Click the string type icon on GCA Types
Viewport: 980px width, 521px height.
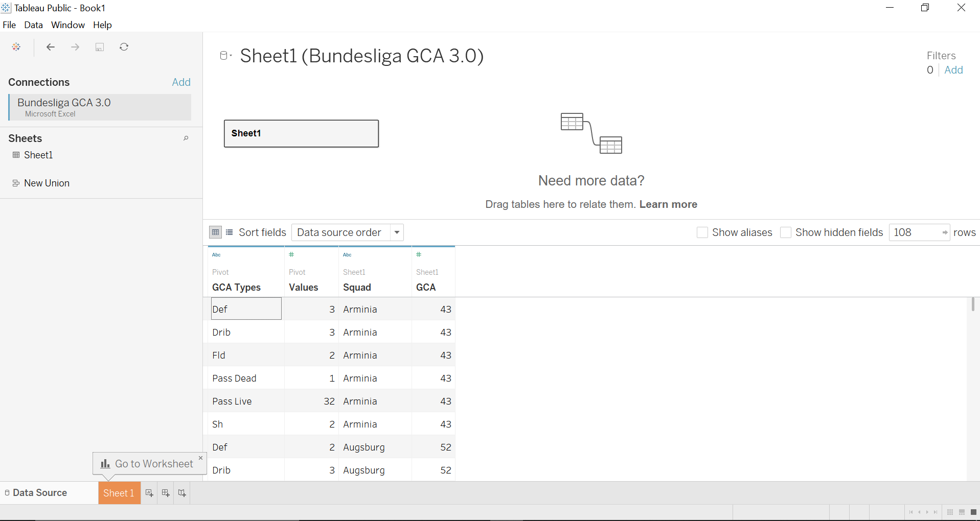coord(217,255)
